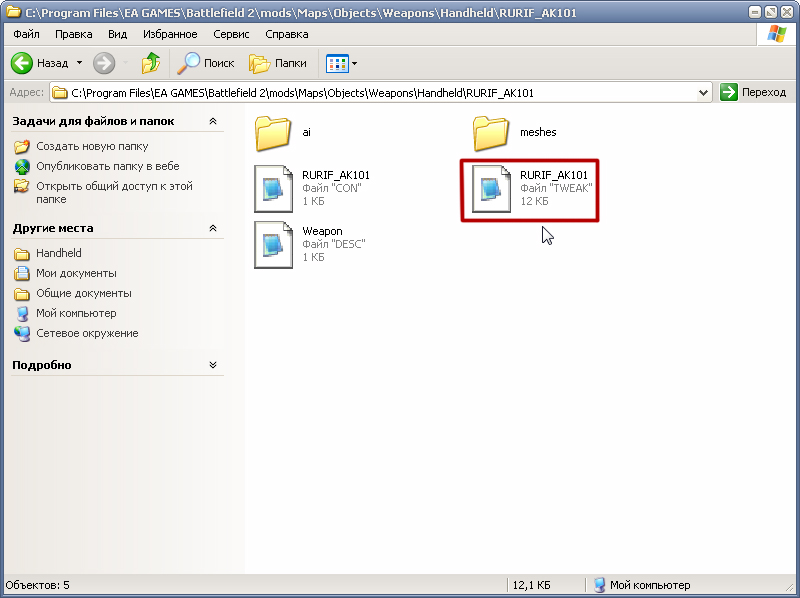
Task: Click the Views grid icon in toolbar
Action: [337, 63]
